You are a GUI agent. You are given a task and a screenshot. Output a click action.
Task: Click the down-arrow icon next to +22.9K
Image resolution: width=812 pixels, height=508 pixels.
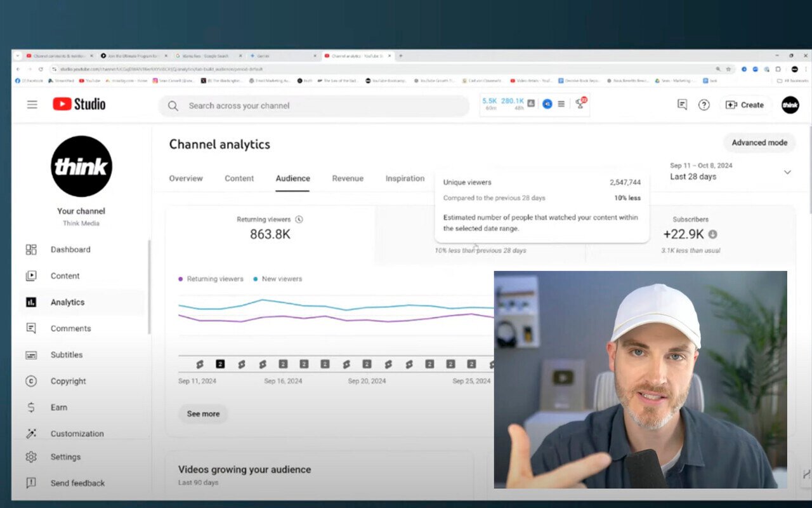[712, 234]
